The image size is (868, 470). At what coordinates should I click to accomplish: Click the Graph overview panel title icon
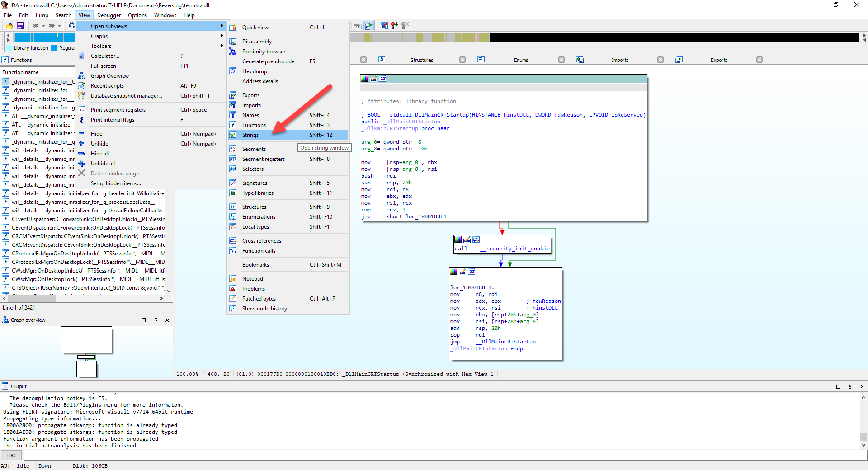5,320
